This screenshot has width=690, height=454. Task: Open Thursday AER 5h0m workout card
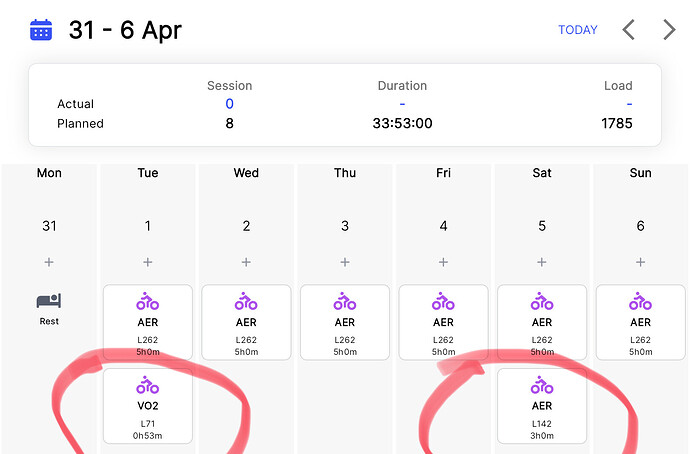345,322
